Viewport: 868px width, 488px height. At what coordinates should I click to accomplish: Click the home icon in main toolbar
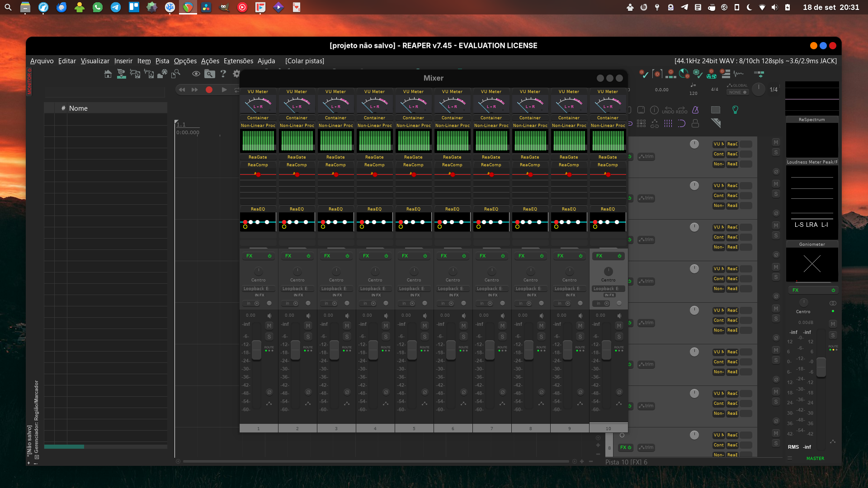[108, 74]
